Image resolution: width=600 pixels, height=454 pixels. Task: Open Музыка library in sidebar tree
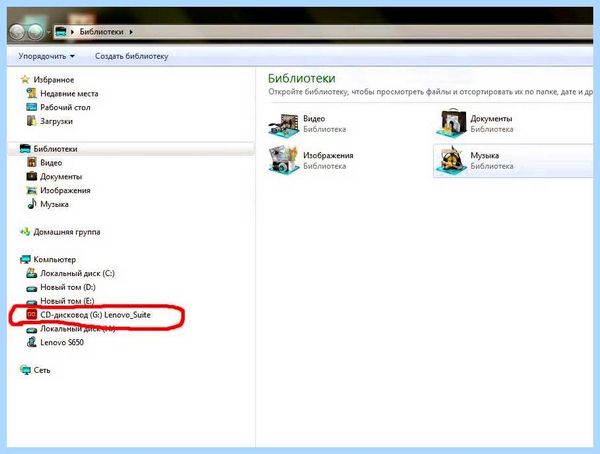(x=54, y=204)
